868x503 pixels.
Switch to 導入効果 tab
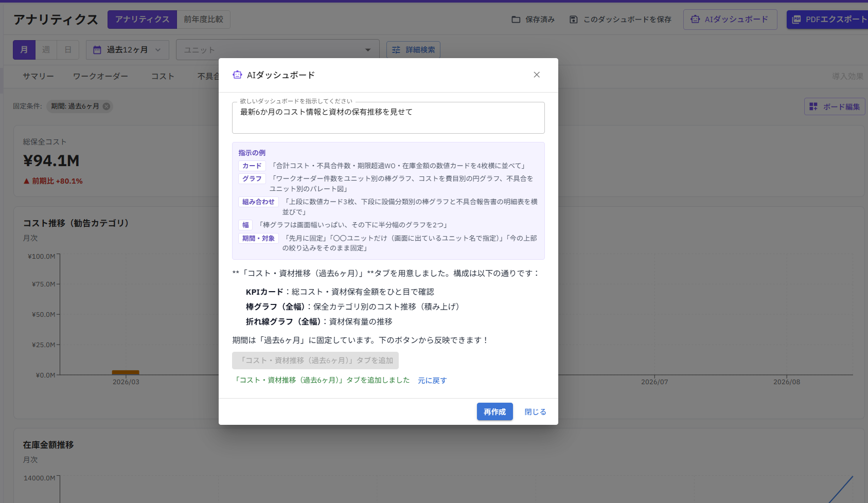click(x=847, y=76)
